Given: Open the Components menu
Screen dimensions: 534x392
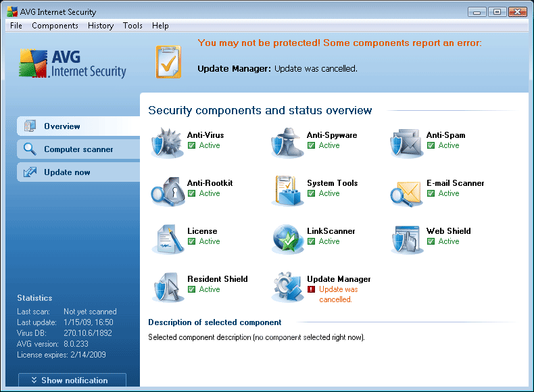Looking at the screenshot, I should tap(55, 26).
